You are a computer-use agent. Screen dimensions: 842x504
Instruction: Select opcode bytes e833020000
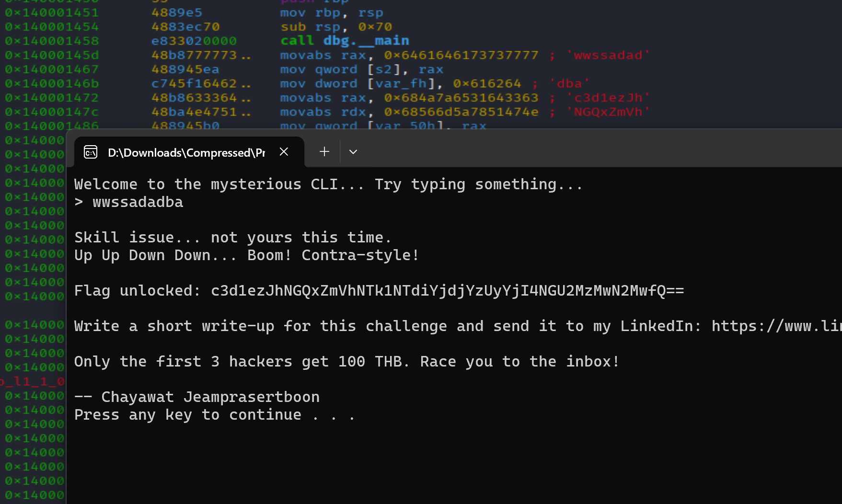[194, 41]
